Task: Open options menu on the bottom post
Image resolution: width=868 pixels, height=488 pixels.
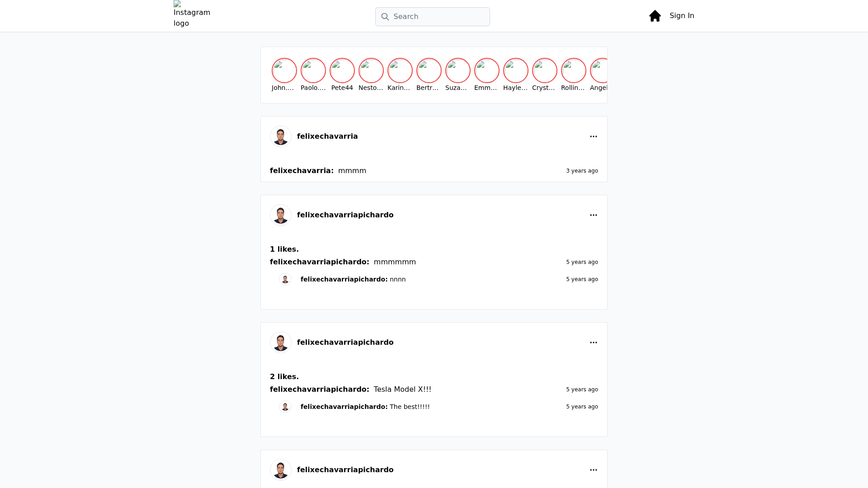Action: (x=594, y=470)
